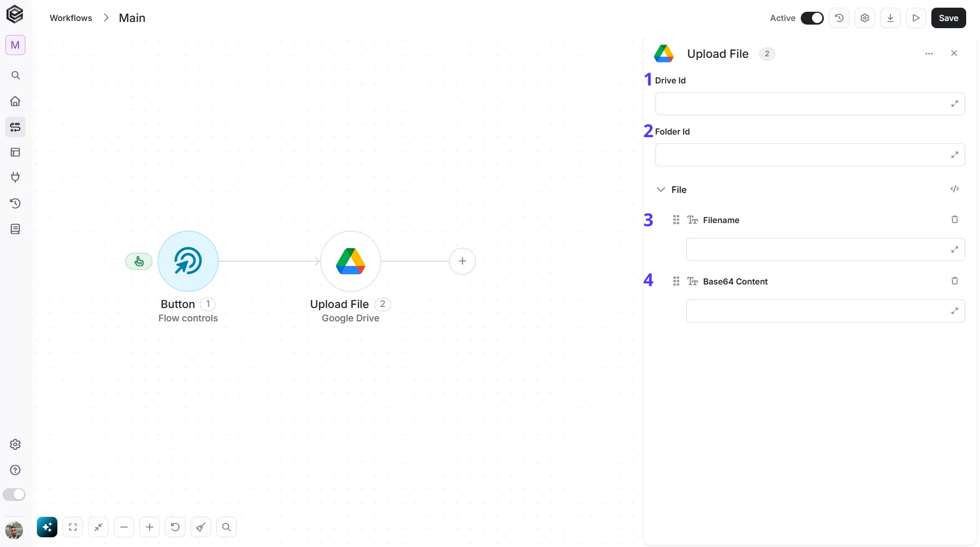Open search in the left sidebar
The height and width of the screenshot is (547, 980).
tap(15, 76)
